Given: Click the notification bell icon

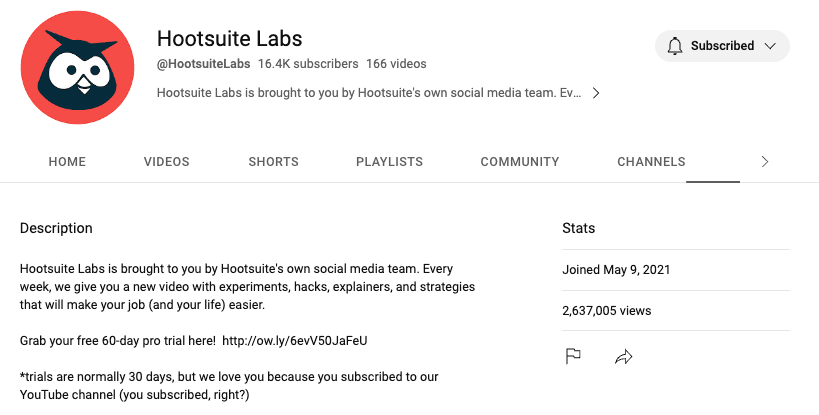Looking at the screenshot, I should pos(675,46).
